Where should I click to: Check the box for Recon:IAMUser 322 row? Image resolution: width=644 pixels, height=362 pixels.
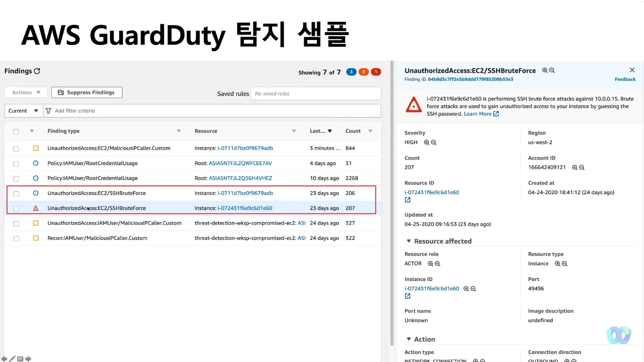[16, 239]
